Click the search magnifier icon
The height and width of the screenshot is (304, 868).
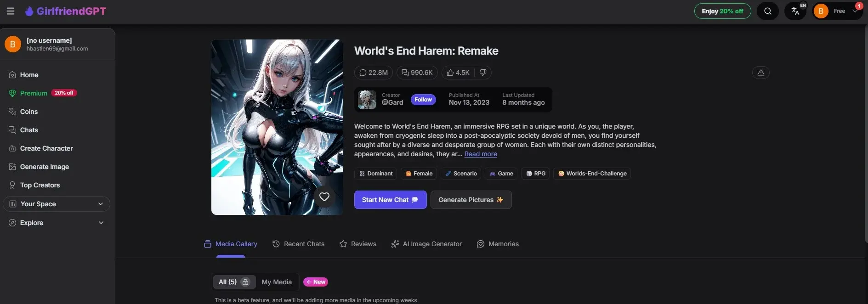point(767,11)
